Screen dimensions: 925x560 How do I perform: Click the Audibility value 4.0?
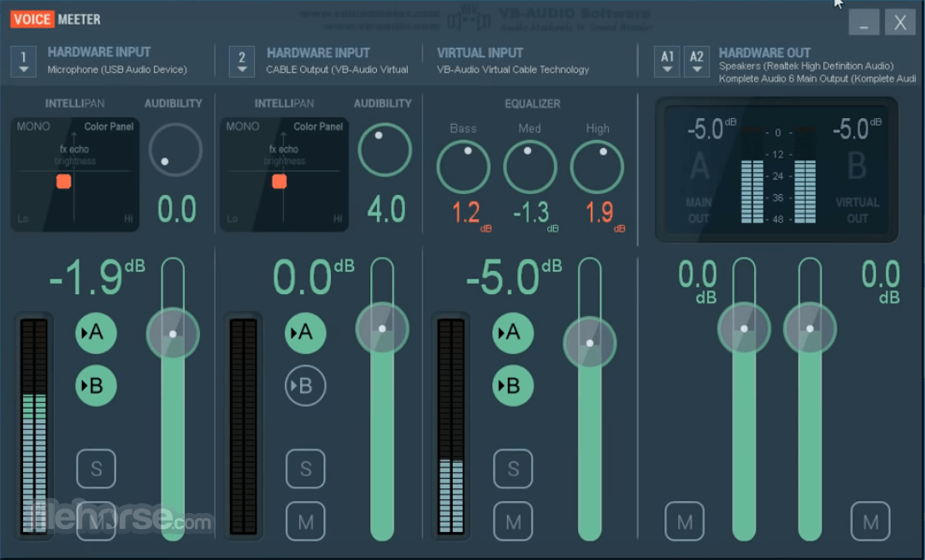pyautogui.click(x=386, y=209)
